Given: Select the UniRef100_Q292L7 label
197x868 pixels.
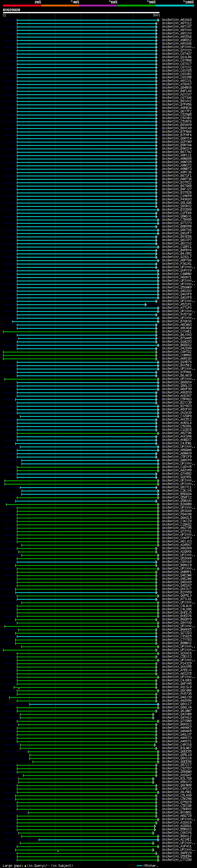Looking at the screenshot, I should (177, 257).
